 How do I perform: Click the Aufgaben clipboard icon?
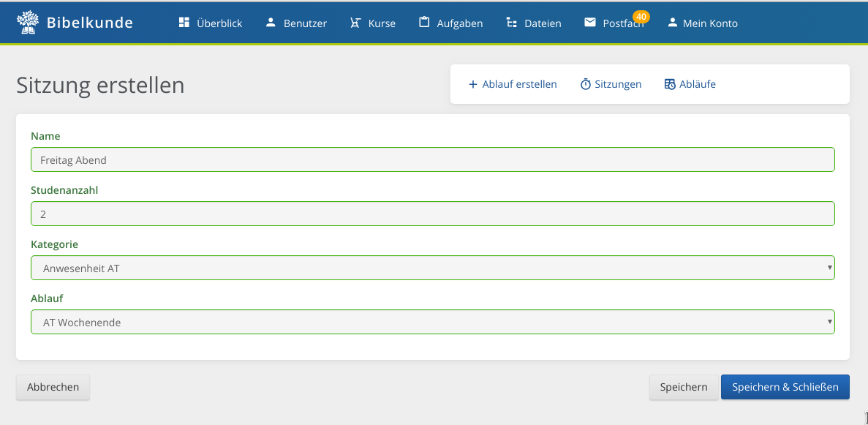[x=424, y=22]
